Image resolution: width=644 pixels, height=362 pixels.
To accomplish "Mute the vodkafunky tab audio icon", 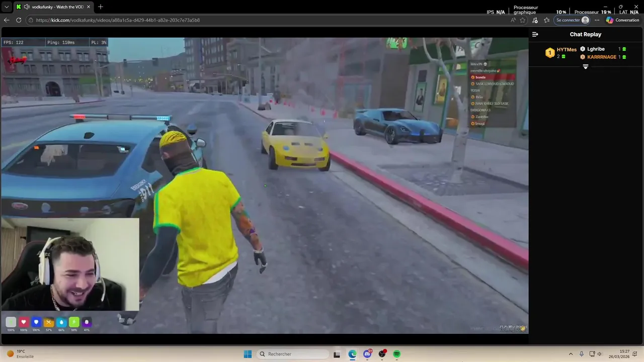I will coord(26,7).
